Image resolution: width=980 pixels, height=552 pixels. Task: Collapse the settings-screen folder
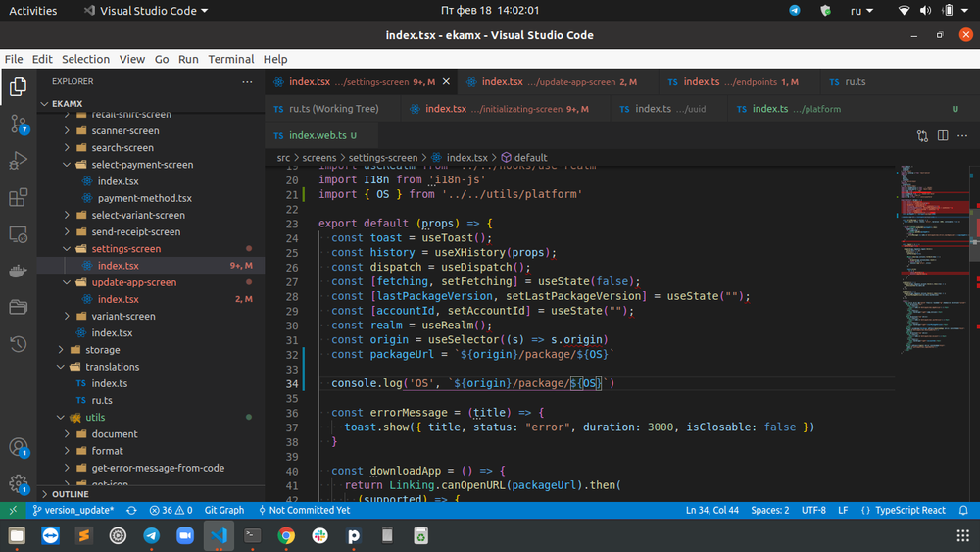125,249
